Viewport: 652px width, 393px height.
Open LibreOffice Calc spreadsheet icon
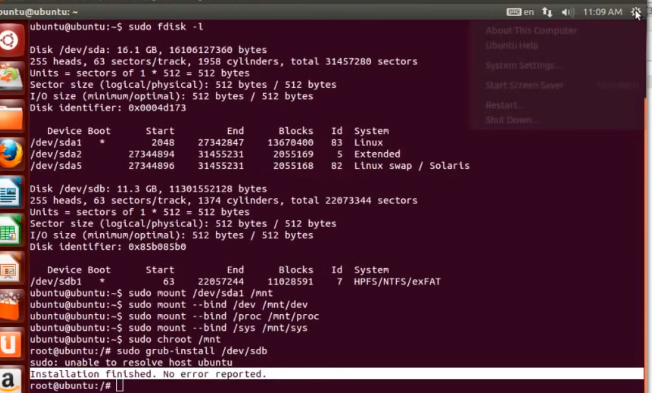coord(11,230)
